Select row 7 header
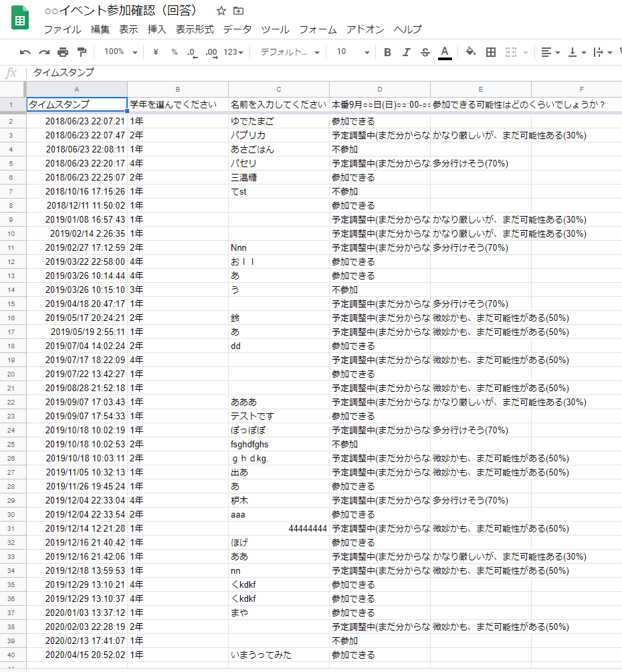This screenshot has height=672, width=622. (x=11, y=192)
